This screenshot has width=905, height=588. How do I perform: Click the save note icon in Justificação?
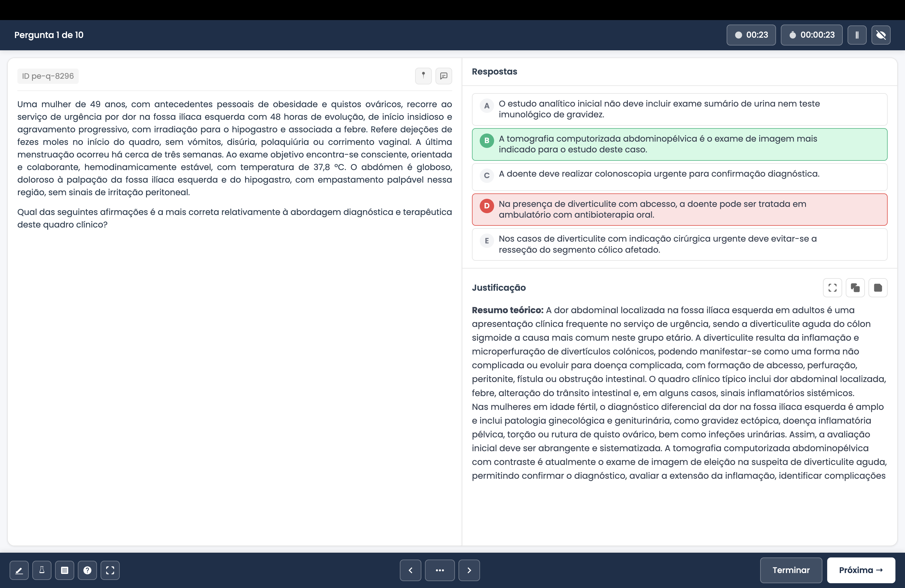coord(878,287)
